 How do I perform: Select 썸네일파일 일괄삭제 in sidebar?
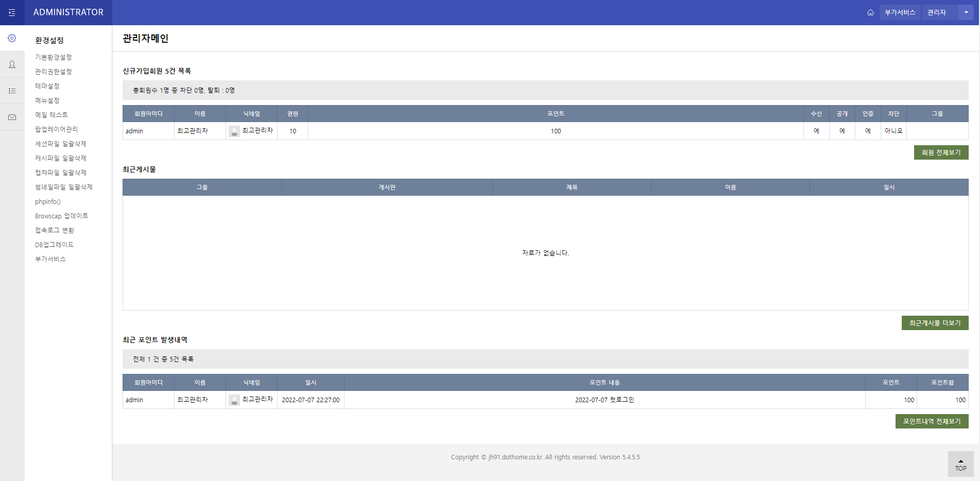64,187
